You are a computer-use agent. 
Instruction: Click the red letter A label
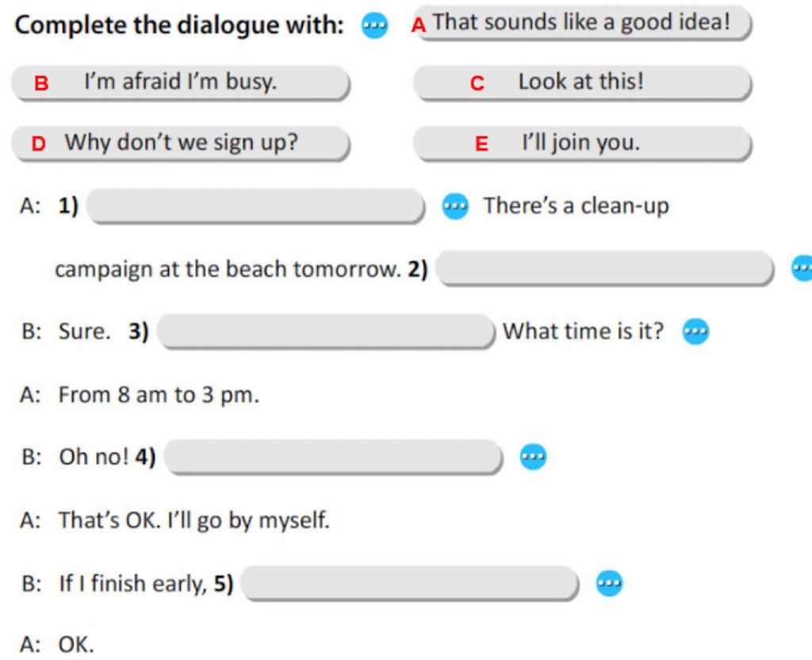coord(419,25)
